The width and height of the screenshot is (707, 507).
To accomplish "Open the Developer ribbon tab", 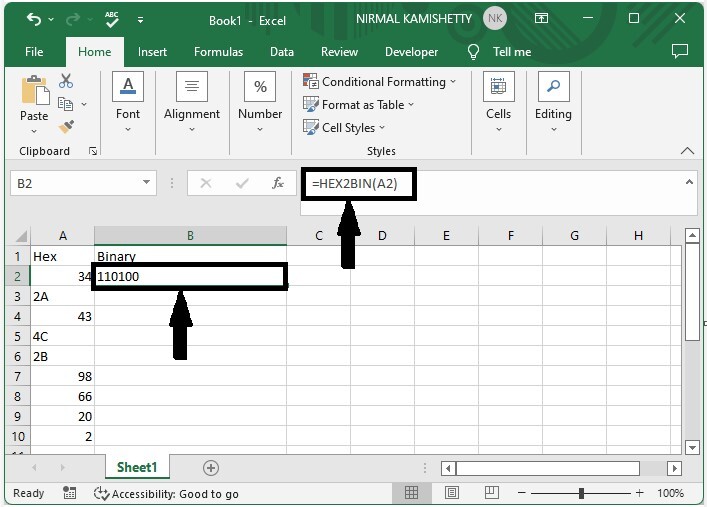I will click(411, 52).
